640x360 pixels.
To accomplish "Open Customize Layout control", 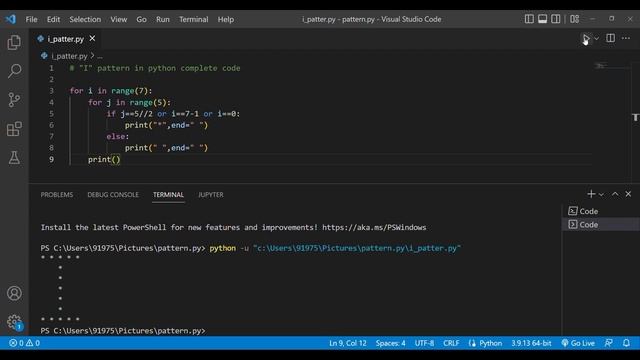I will point(575,19).
